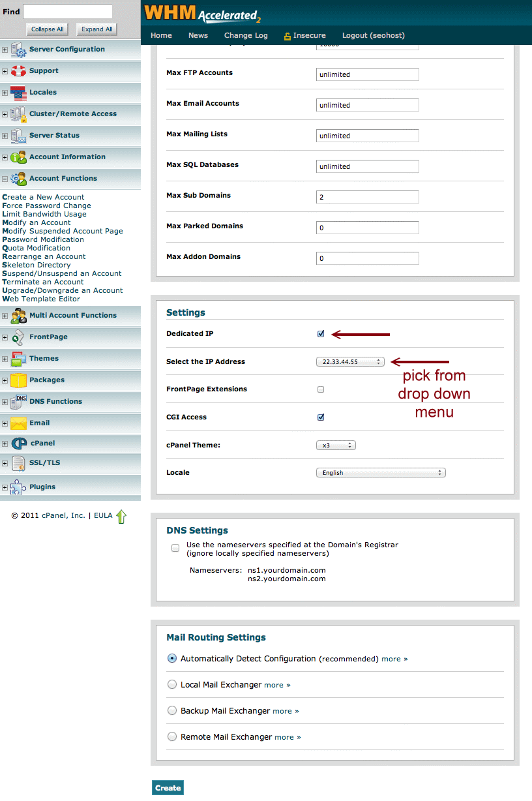
Task: Go to Home in top navigation
Action: click(161, 35)
